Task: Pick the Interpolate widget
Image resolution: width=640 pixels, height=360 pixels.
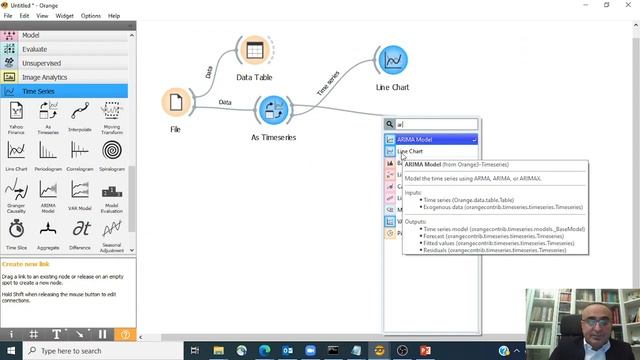Action: click(80, 118)
